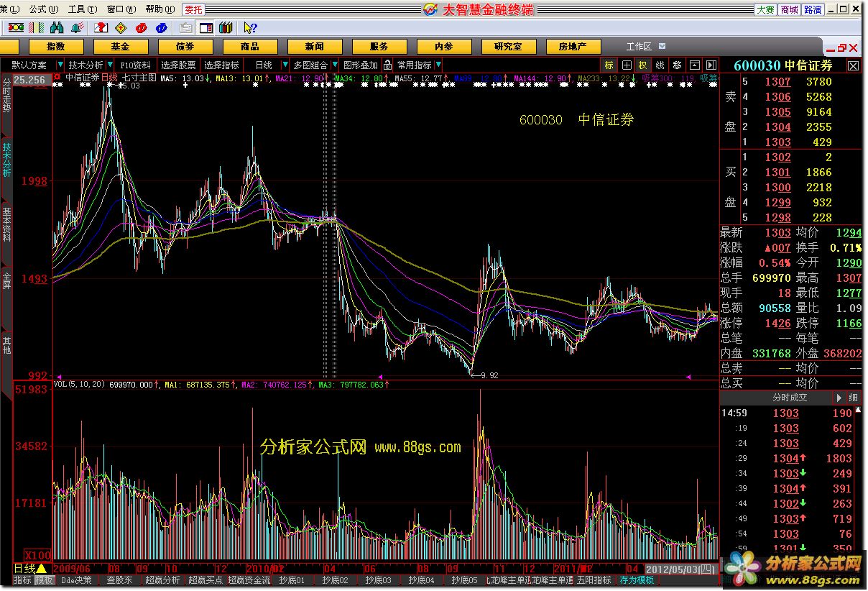Click the blue info circle icon
The height and width of the screenshot is (591, 868).
[162, 27]
